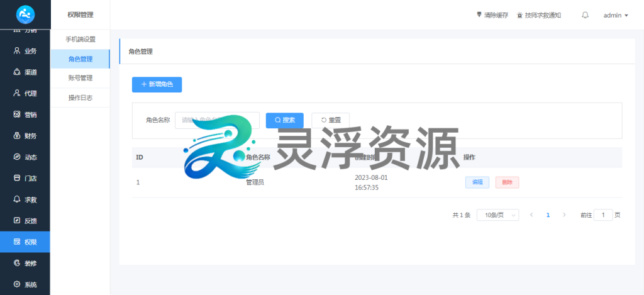Click the 前往 page number input
The height and width of the screenshot is (295, 644).
(603, 215)
